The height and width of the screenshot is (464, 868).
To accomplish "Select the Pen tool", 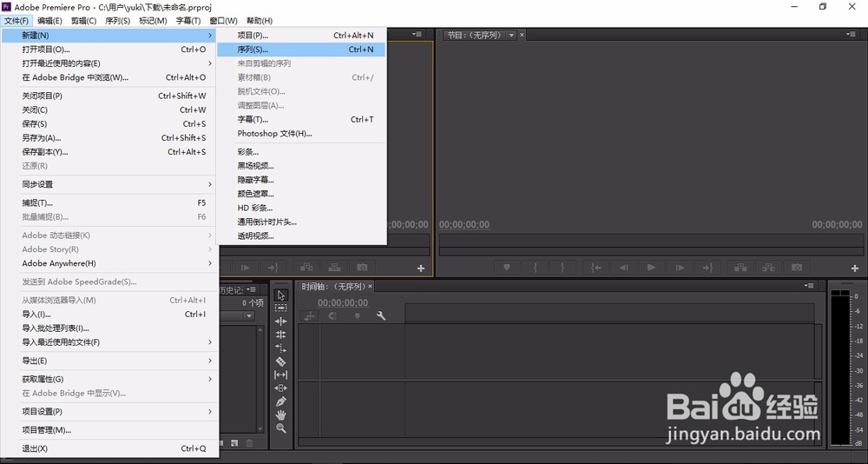I will pos(280,401).
